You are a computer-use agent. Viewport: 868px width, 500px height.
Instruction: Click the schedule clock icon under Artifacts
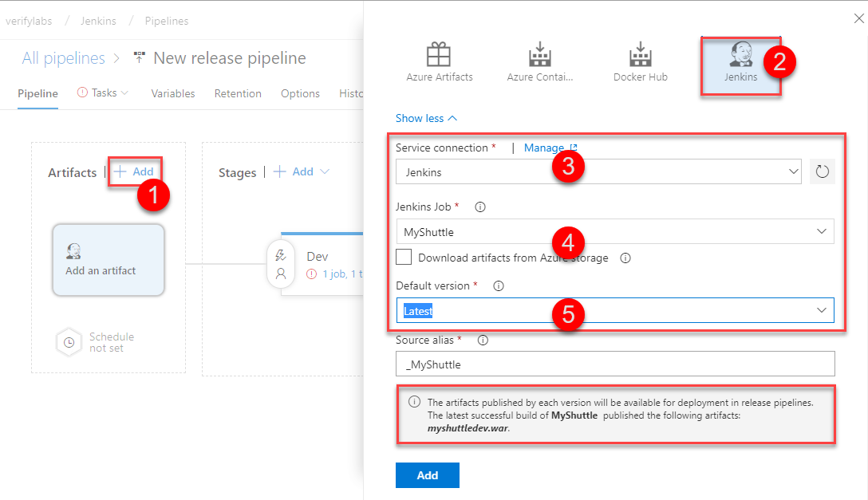pyautogui.click(x=69, y=342)
